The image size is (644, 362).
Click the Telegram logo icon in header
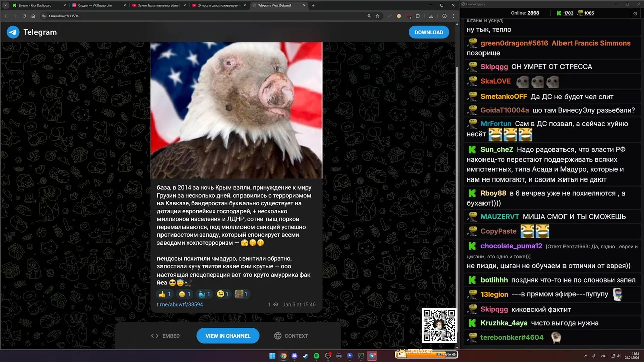[x=13, y=32]
